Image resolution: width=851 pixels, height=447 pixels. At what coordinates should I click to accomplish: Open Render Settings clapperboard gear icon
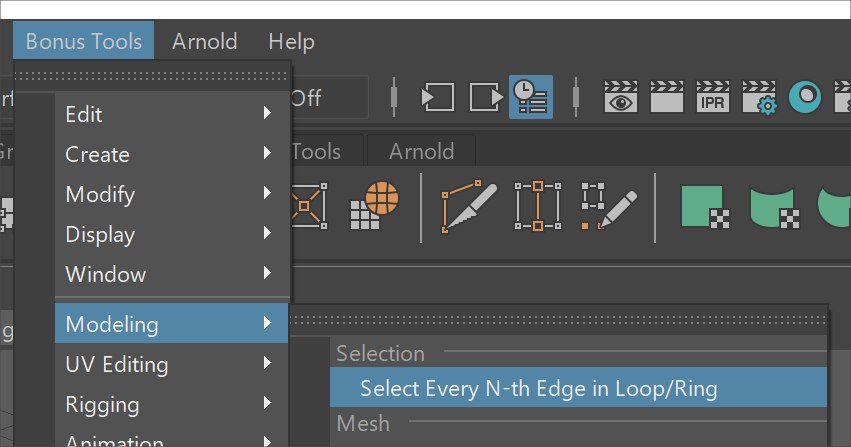click(x=759, y=98)
